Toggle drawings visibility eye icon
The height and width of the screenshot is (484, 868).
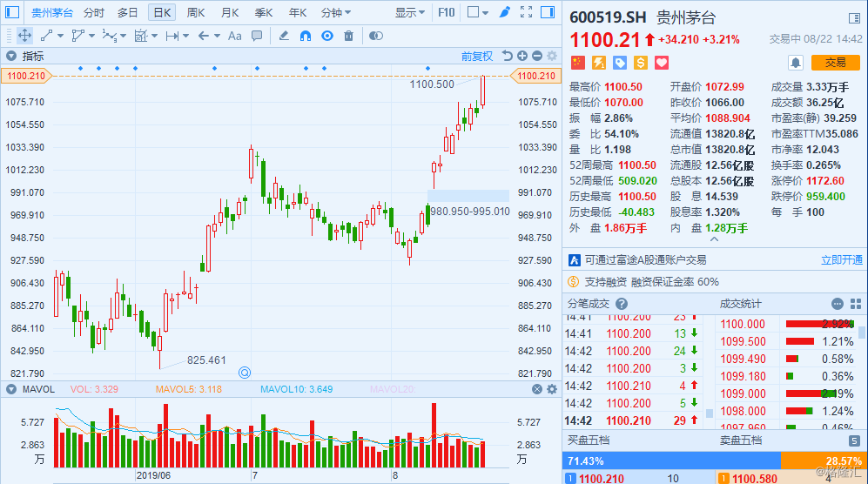[x=327, y=36]
